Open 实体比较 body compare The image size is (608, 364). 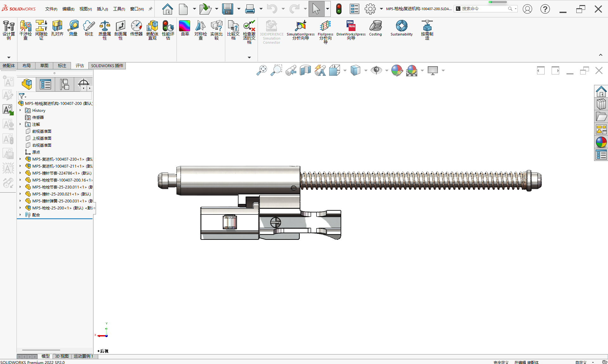point(216,30)
